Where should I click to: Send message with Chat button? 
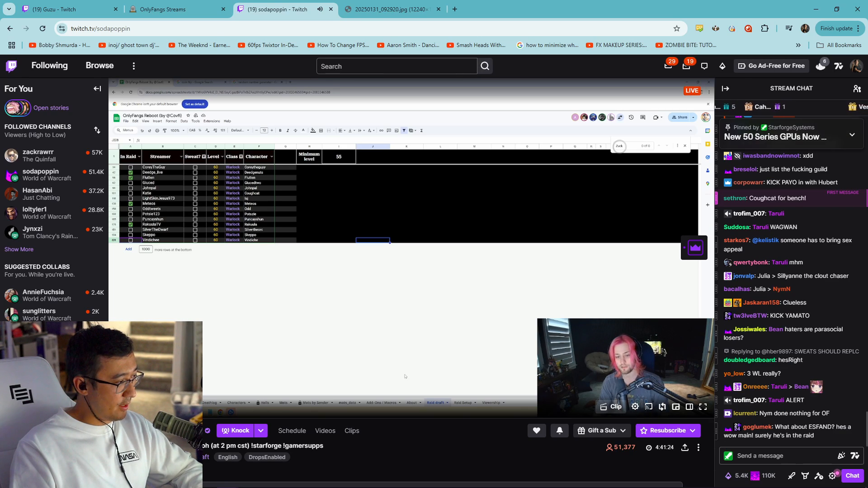pos(852,476)
